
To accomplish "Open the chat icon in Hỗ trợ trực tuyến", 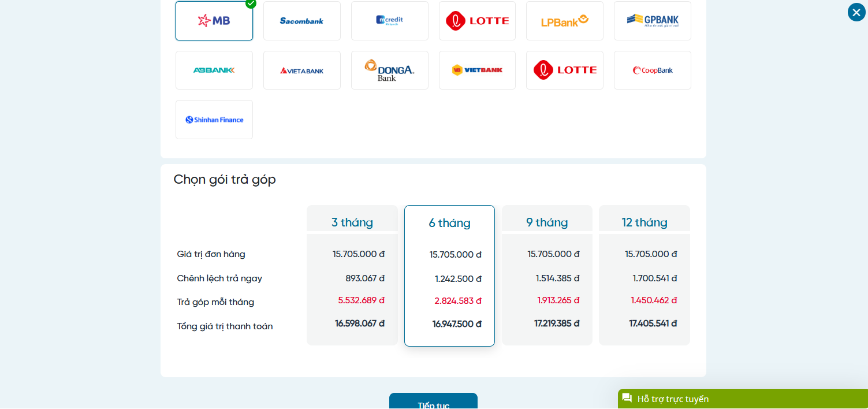I will (x=627, y=398).
